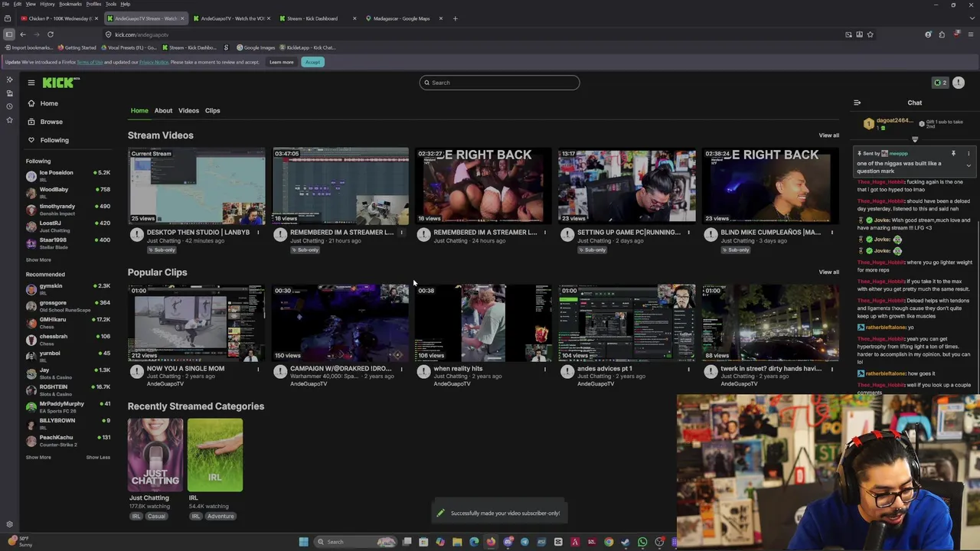980x551 pixels.
Task: Open the NOW YOU A SINGLE MOM clip
Action: tap(197, 323)
